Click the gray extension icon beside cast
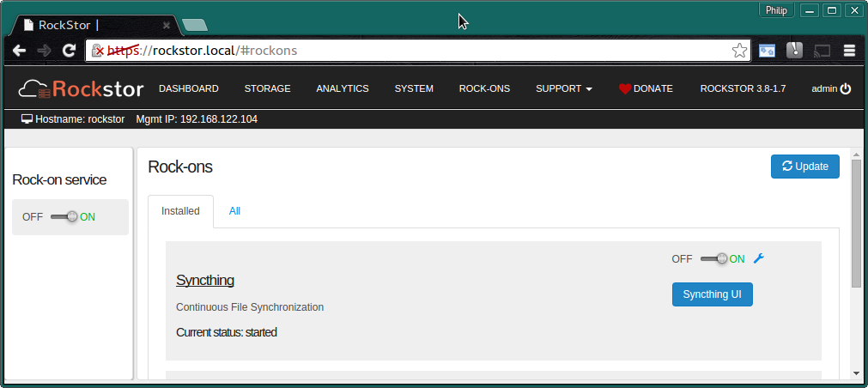The height and width of the screenshot is (388, 868). tap(794, 51)
